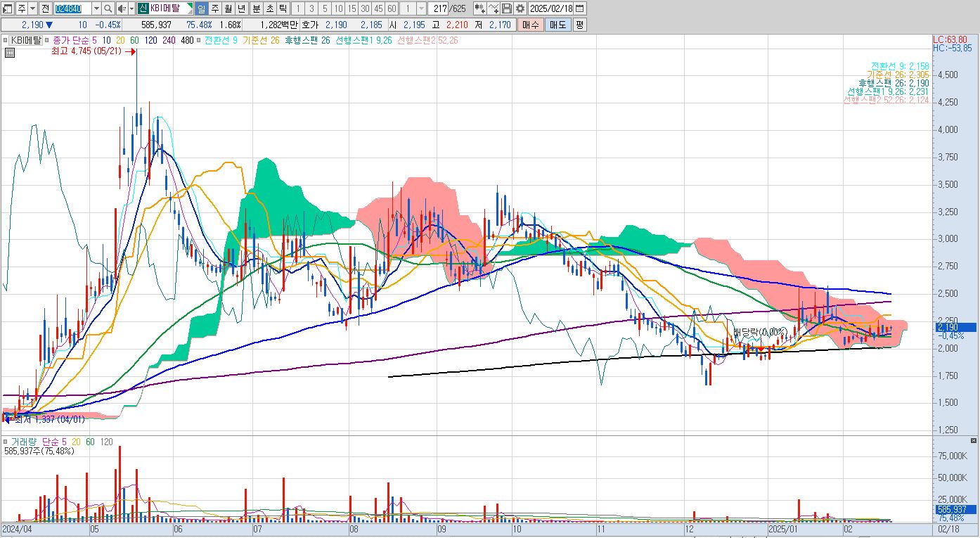Image resolution: width=980 pixels, height=538 pixels.
Task: Open the chart settings gear icon
Action: (520, 8)
